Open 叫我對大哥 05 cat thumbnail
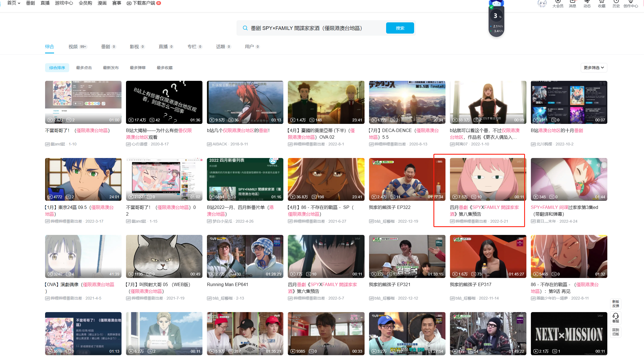 (164, 256)
